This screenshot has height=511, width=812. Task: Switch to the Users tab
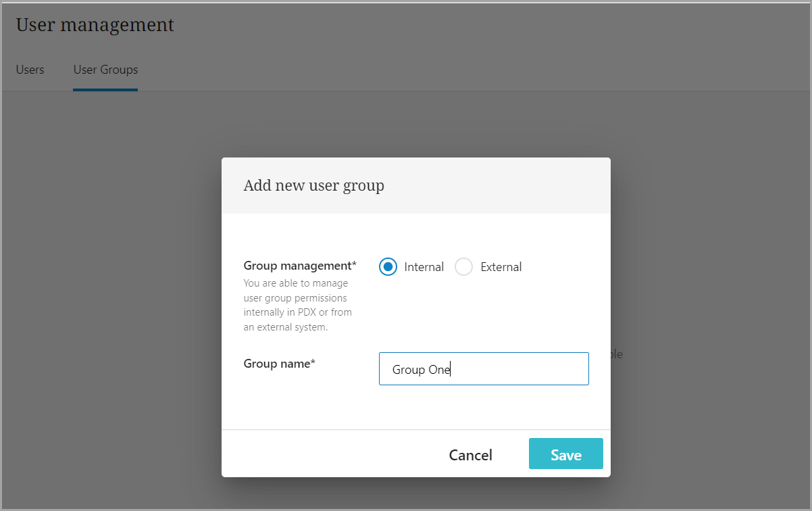point(30,70)
